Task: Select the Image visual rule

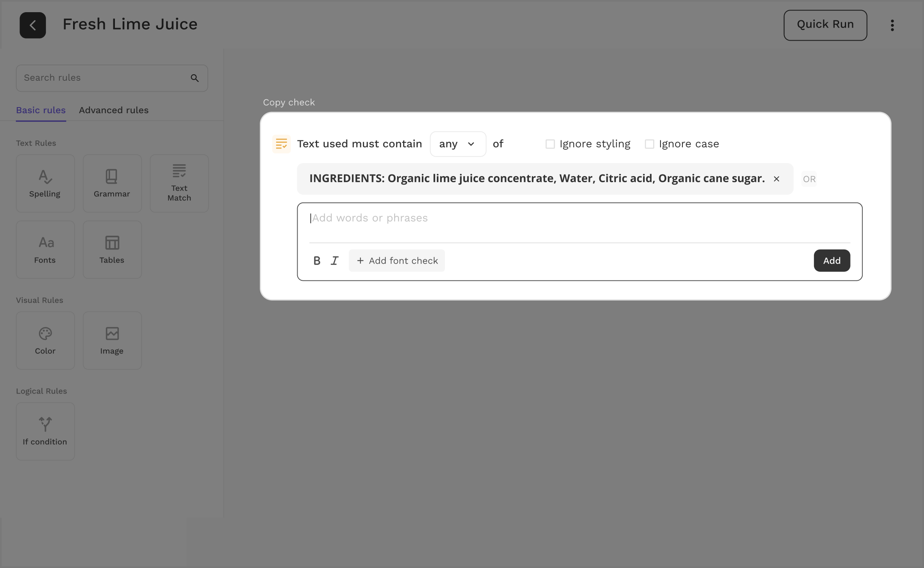Action: pos(112,340)
